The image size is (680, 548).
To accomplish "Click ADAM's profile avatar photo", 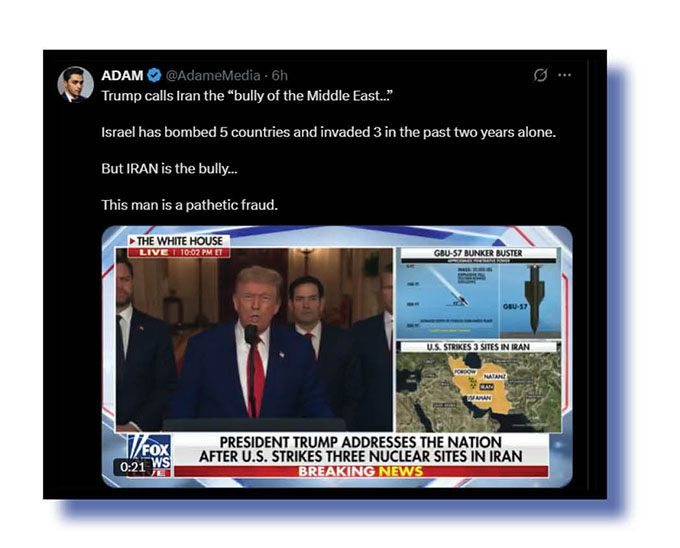I will point(75,85).
